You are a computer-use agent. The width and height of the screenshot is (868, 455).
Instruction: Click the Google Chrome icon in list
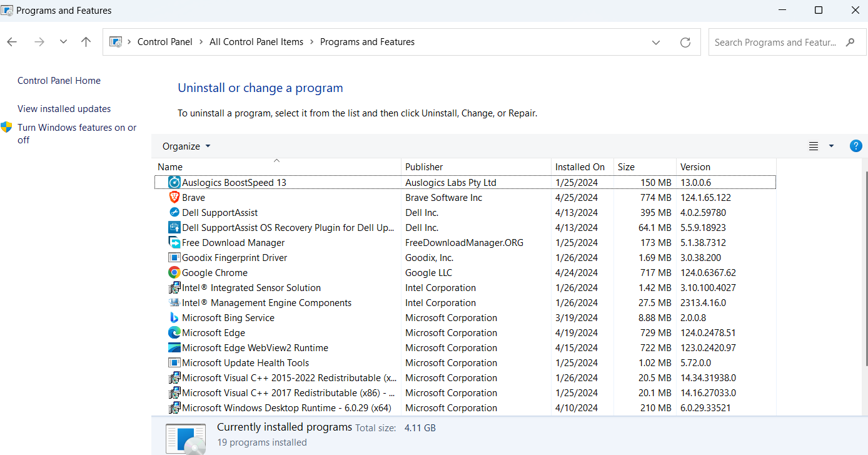pos(174,272)
